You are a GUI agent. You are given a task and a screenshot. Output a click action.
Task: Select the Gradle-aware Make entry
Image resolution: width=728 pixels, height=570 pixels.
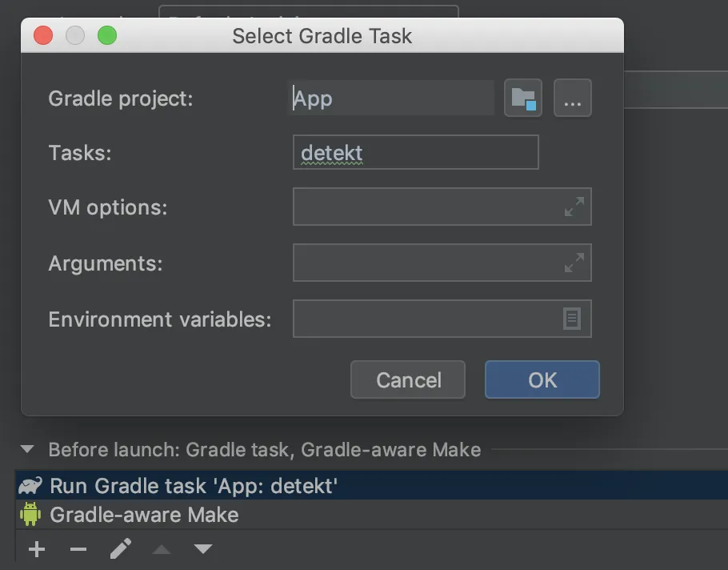(144, 514)
